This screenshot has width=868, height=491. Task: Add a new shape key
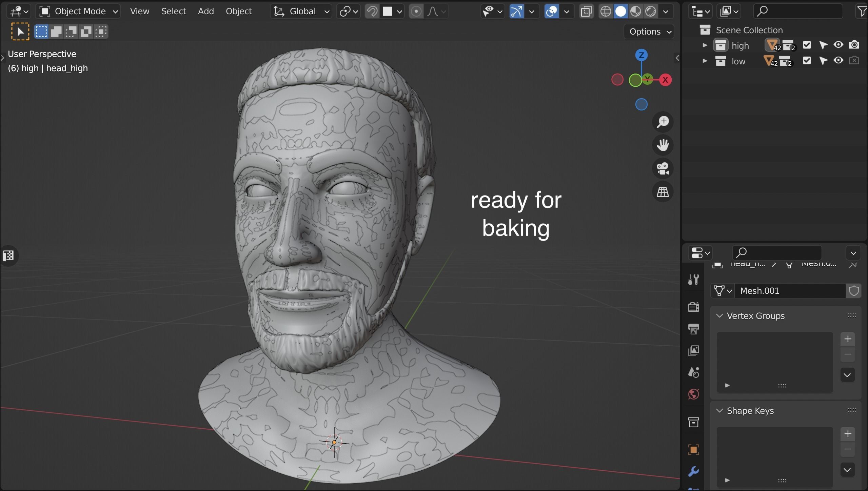click(848, 434)
